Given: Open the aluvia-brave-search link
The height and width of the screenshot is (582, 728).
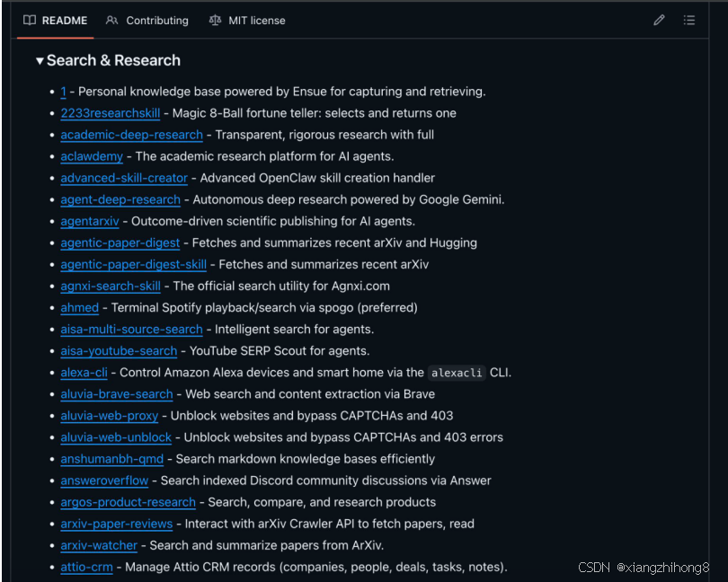Looking at the screenshot, I should (117, 393).
